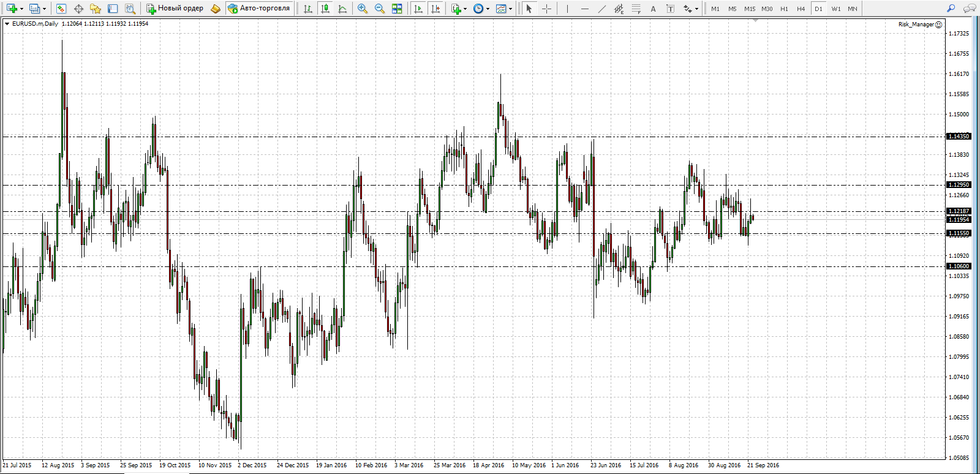Screen dimensions: 980x474
Task: Add a text label tool
Action: click(653, 9)
